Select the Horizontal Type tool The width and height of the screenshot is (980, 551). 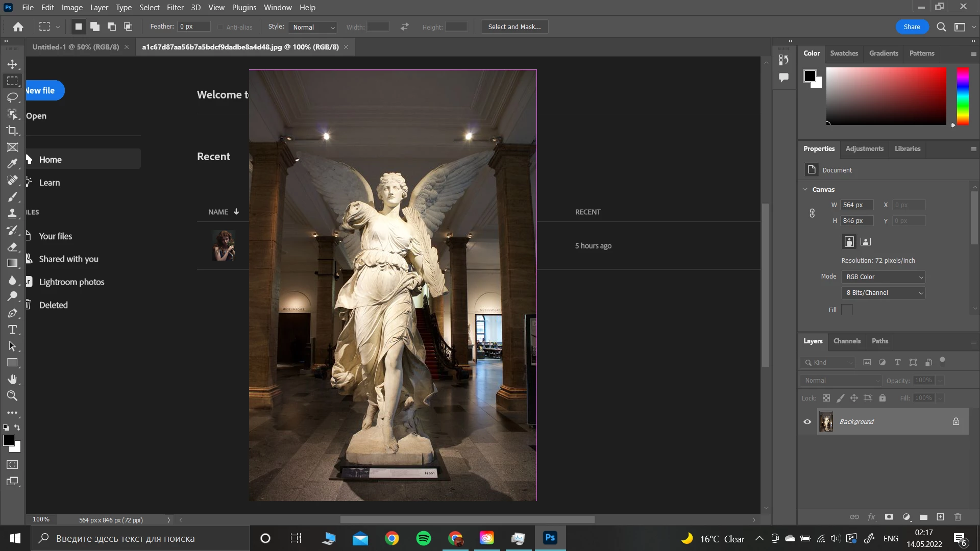point(12,330)
